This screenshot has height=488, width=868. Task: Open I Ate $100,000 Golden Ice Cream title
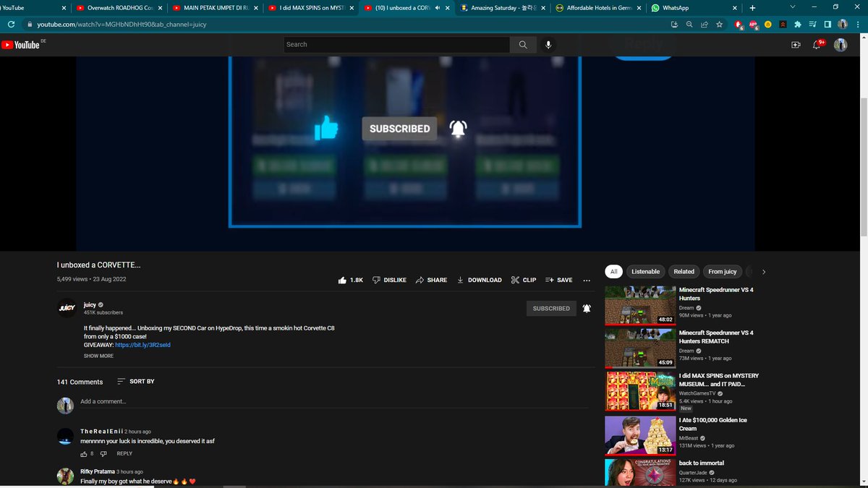(x=713, y=424)
